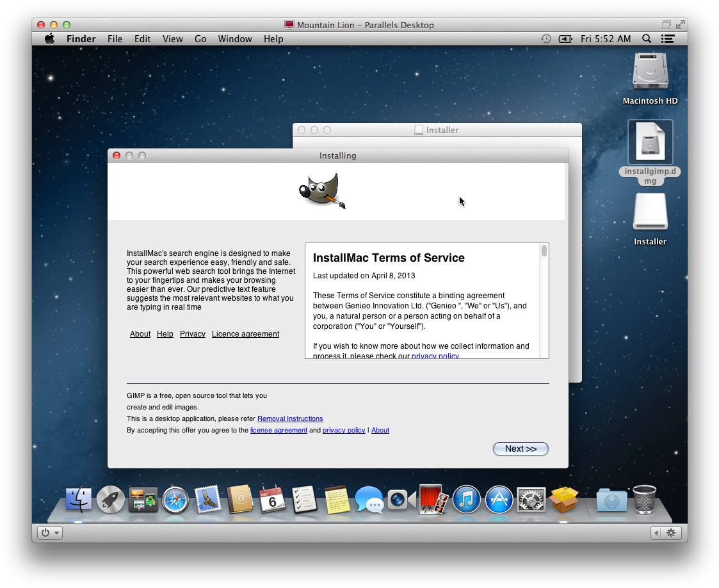Open the Downloads folder in dock
This screenshot has width=719, height=588.
pos(611,500)
